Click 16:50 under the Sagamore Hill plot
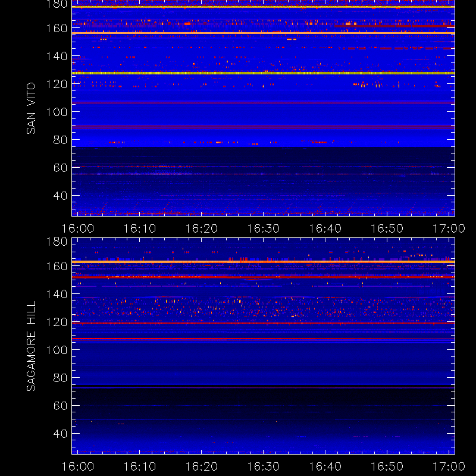This screenshot has width=476, height=476. click(387, 466)
